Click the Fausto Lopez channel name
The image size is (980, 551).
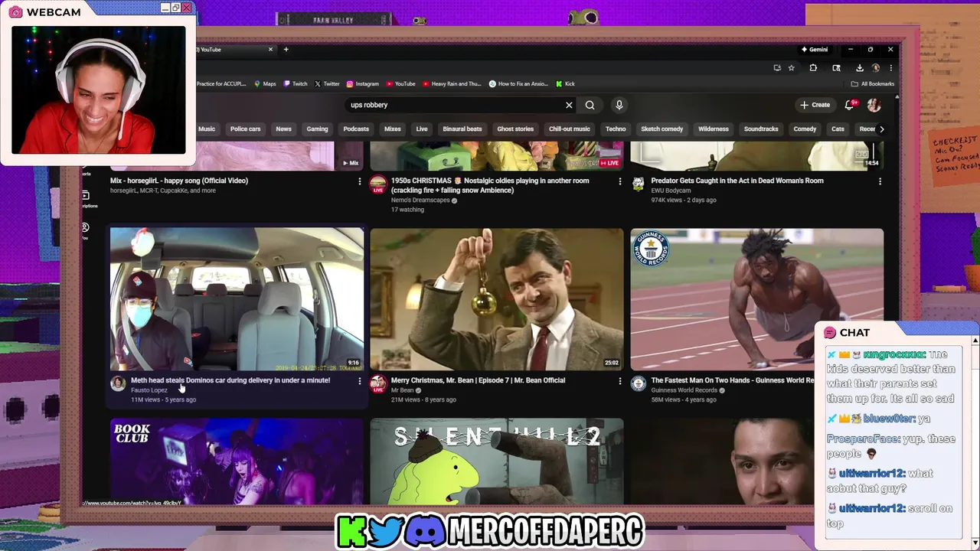(149, 390)
